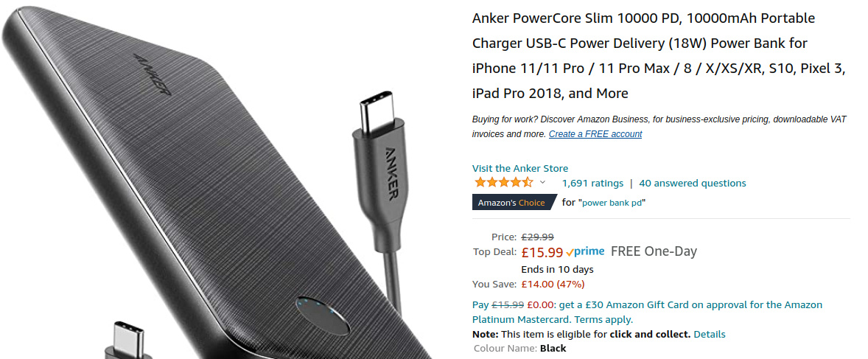Open the Amazon Platinum Mastercard gift card offer
This screenshot has height=359, width=868.
click(x=647, y=312)
